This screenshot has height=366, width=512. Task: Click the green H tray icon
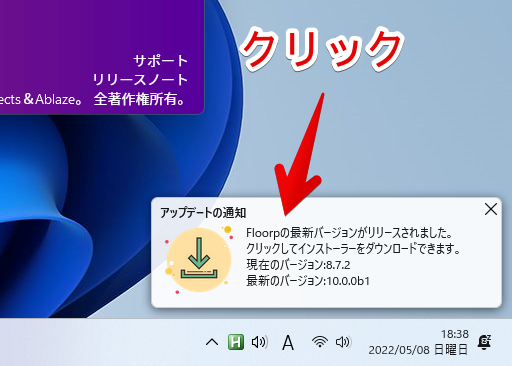(x=236, y=342)
